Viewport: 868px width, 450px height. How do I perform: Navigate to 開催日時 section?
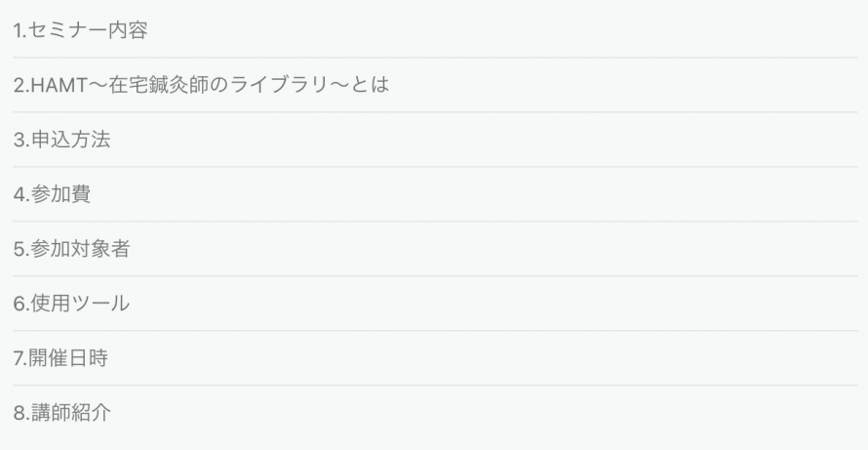[60, 358]
